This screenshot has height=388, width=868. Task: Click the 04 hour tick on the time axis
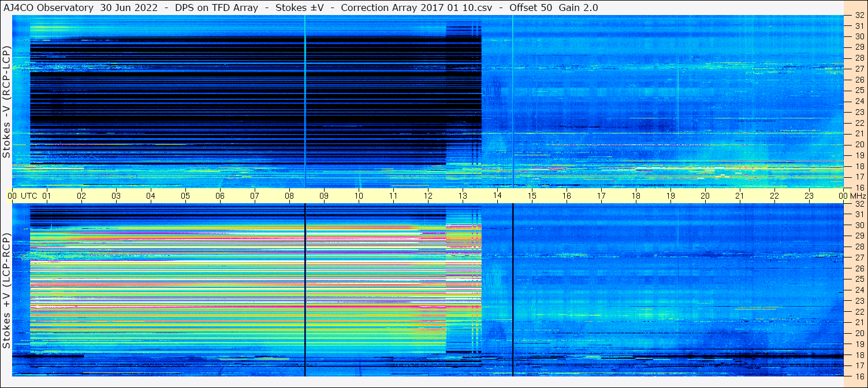(151, 196)
